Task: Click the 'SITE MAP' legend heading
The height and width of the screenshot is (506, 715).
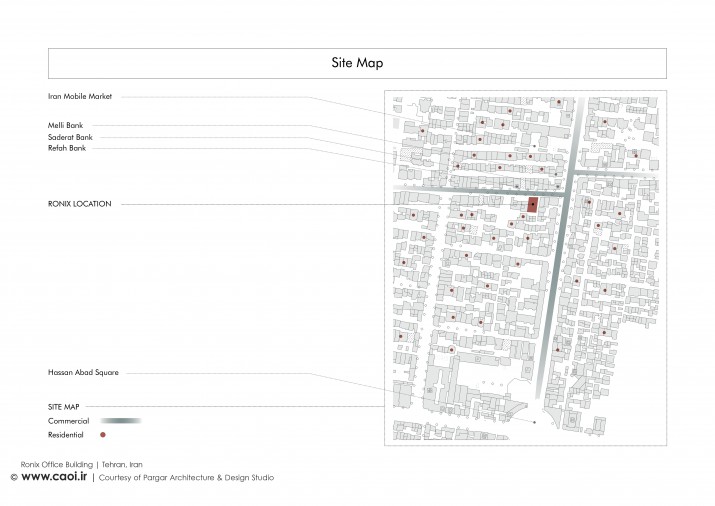Action: (63, 407)
